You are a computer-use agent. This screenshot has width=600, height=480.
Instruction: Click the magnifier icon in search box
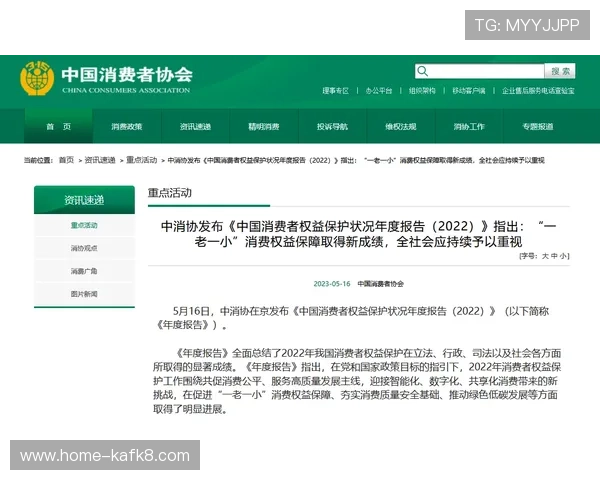click(x=422, y=71)
